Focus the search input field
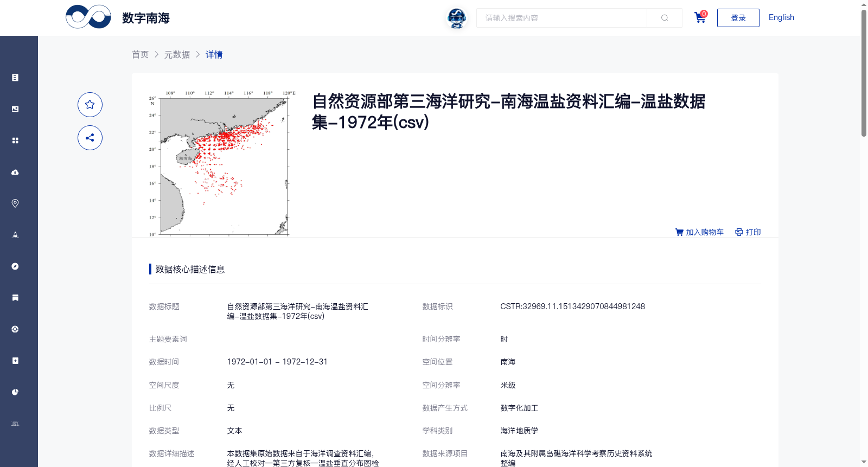This screenshot has width=868, height=467. pos(561,18)
